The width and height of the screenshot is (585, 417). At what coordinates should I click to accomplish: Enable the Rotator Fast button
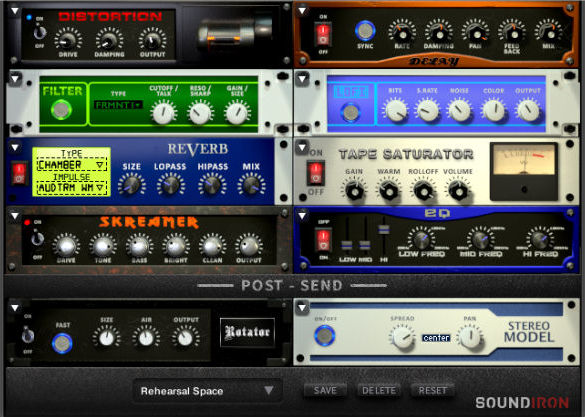(62, 344)
